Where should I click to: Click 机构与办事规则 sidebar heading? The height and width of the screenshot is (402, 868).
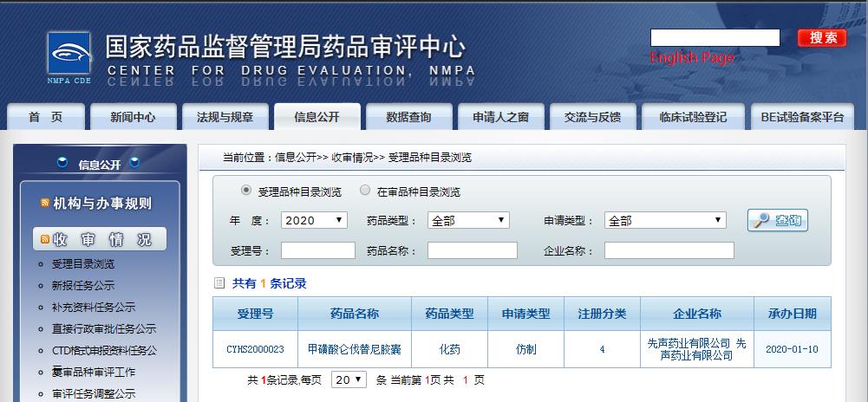click(102, 204)
